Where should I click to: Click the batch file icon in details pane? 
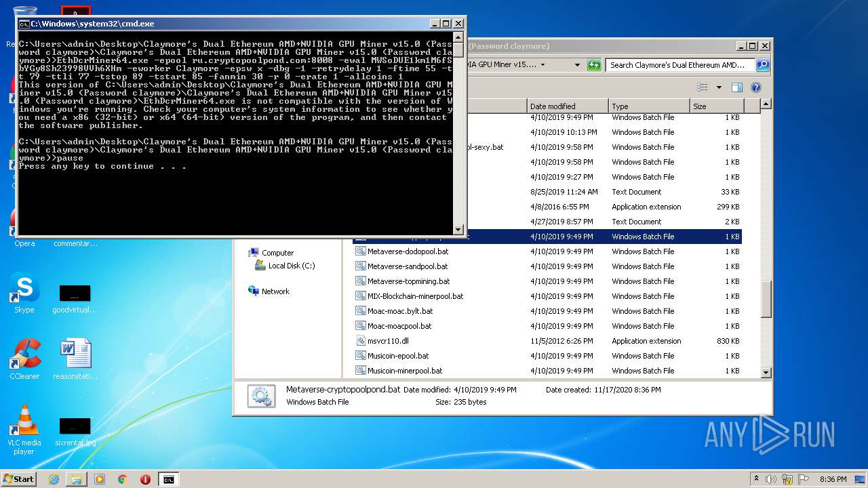[261, 396]
